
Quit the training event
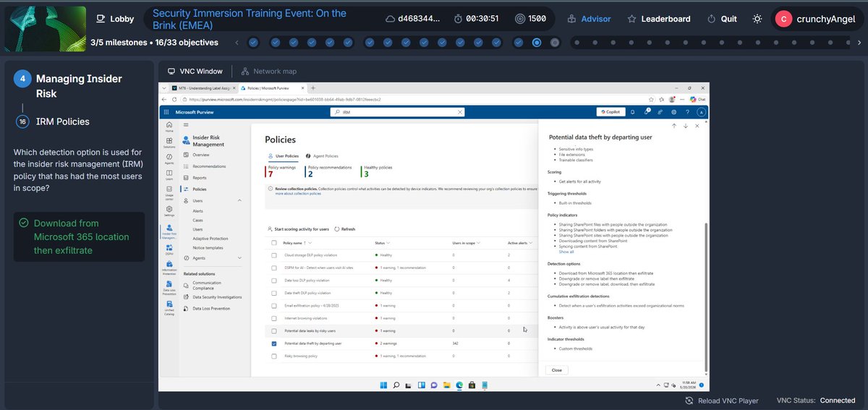[722, 19]
